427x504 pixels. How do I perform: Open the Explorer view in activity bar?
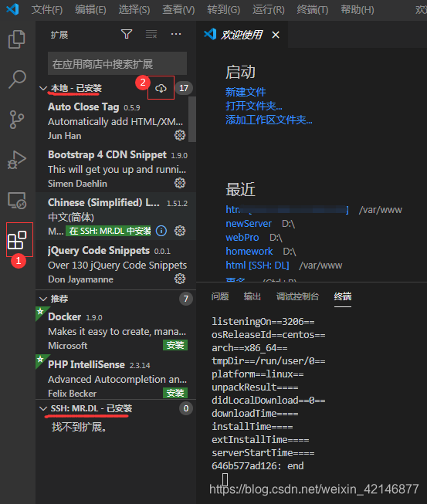[16, 39]
